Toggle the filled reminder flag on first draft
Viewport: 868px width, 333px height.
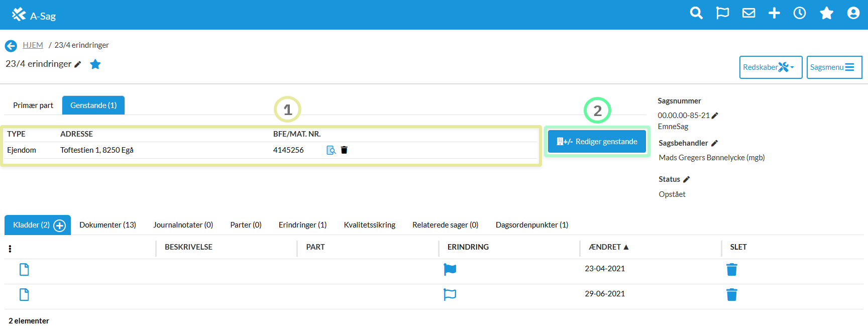point(450,270)
